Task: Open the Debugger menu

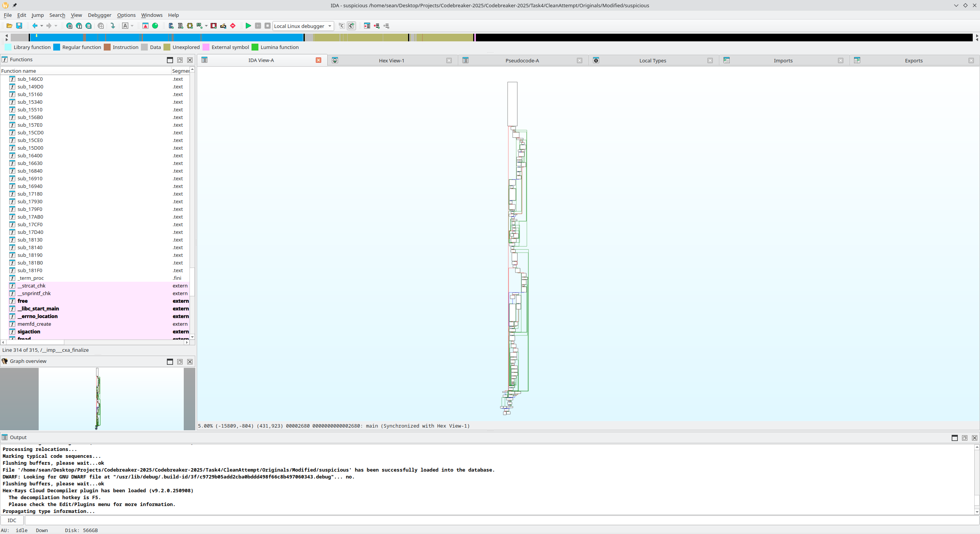Action: pyautogui.click(x=100, y=15)
